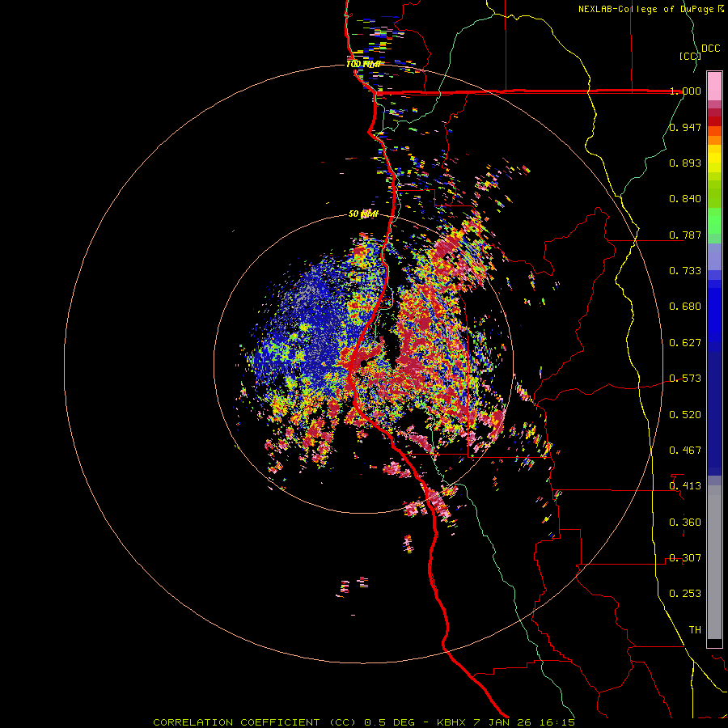Image resolution: width=728 pixels, height=728 pixels.
Task: Click the 0.520 scale value
Action: pyautogui.click(x=685, y=415)
